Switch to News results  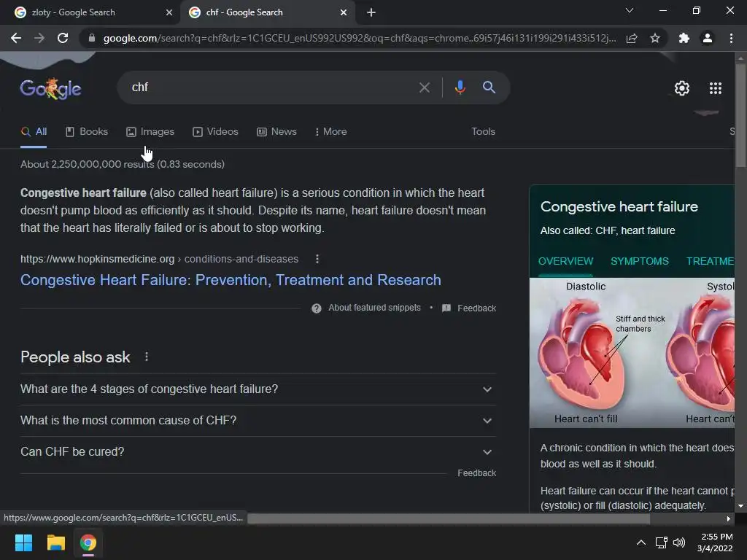276,132
